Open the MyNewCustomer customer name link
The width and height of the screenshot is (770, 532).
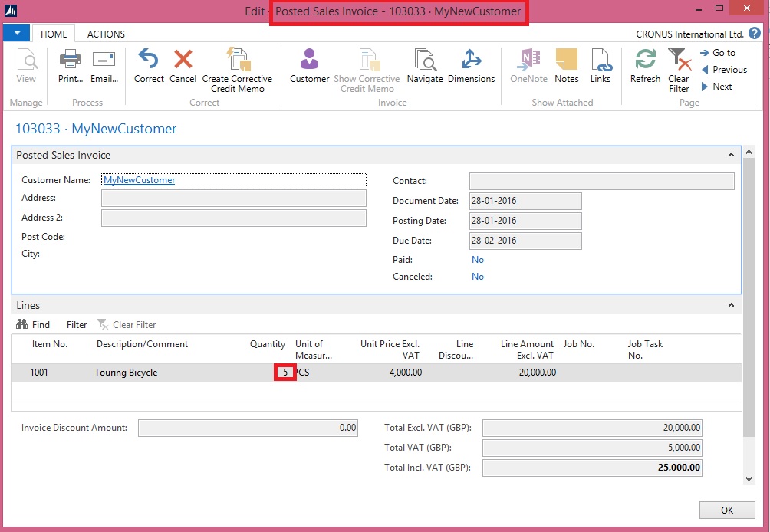tap(140, 180)
